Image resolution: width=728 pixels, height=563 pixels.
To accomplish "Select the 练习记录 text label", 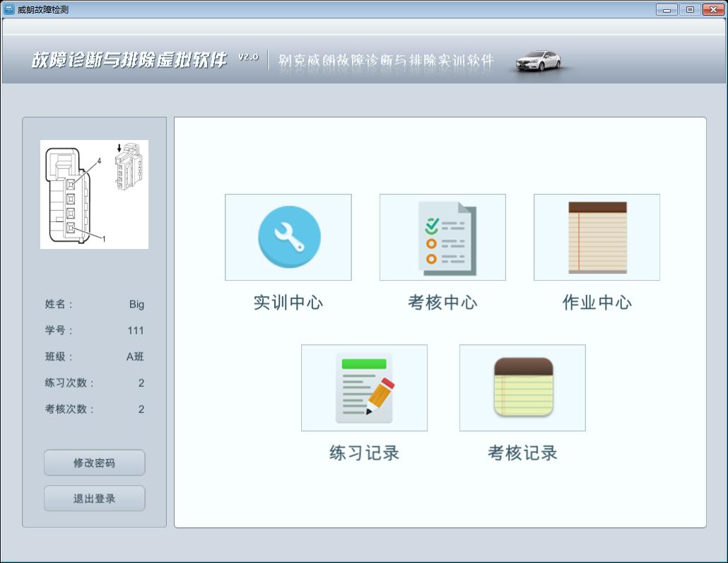I will click(364, 453).
